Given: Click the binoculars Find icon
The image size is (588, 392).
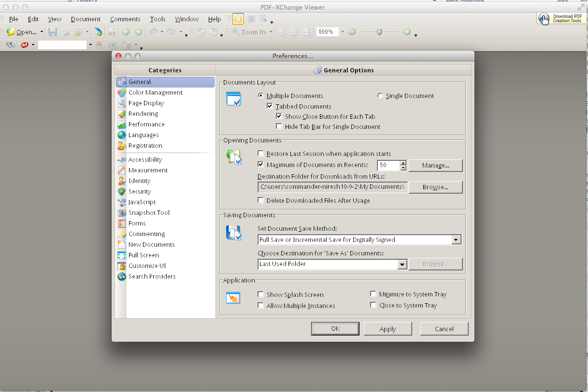Looking at the screenshot, I should pos(11,45).
